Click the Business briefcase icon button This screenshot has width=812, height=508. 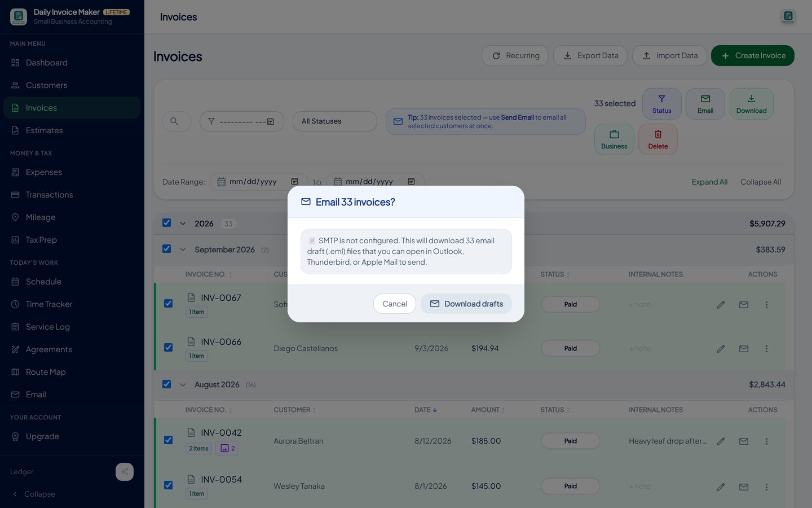614,139
